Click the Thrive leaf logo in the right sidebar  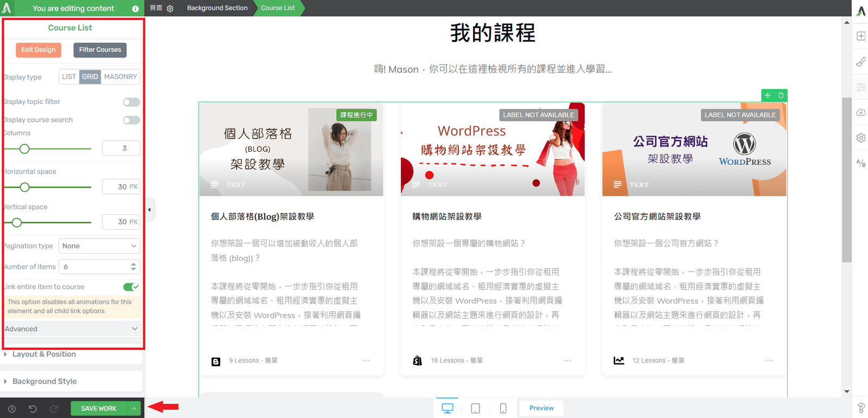click(x=861, y=11)
